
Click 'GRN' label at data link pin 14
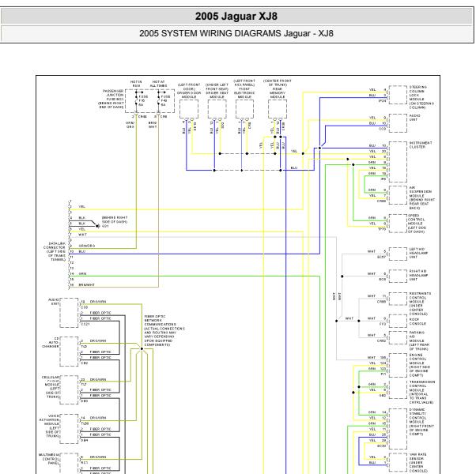pyautogui.click(x=82, y=273)
